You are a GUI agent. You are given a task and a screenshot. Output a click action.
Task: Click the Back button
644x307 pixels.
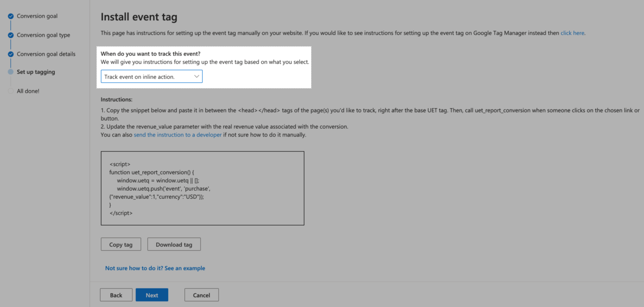tap(116, 295)
